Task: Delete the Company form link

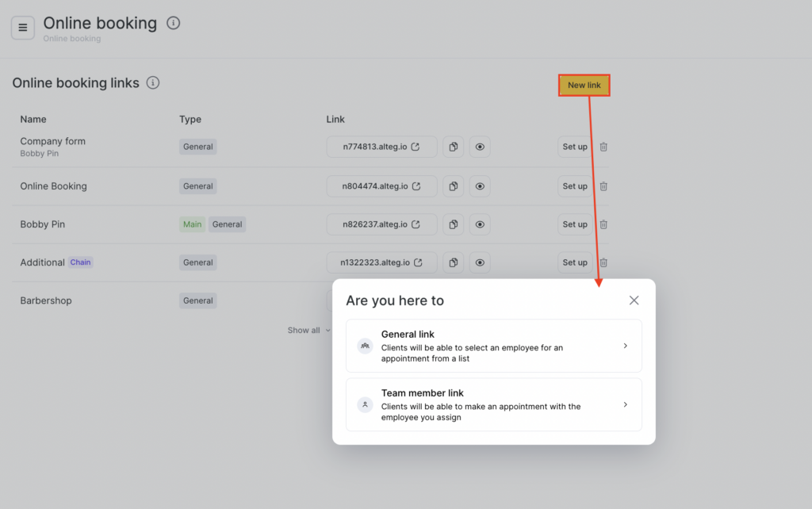Action: 603,147
